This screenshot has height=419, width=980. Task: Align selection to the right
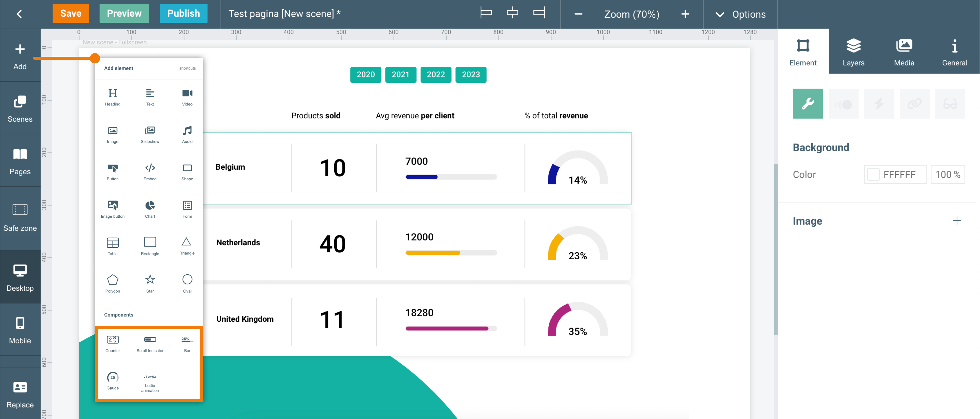click(x=539, y=13)
